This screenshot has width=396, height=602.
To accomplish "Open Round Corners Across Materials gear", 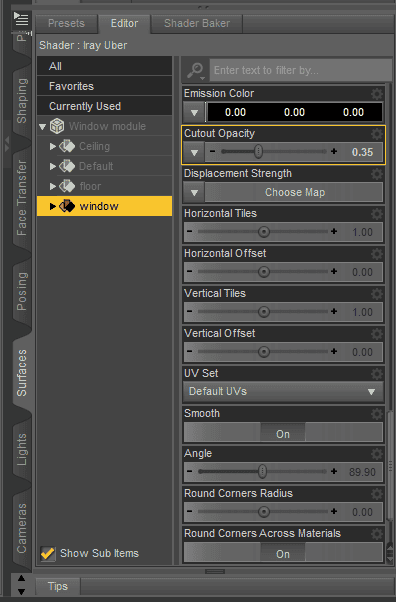I will pos(377,534).
